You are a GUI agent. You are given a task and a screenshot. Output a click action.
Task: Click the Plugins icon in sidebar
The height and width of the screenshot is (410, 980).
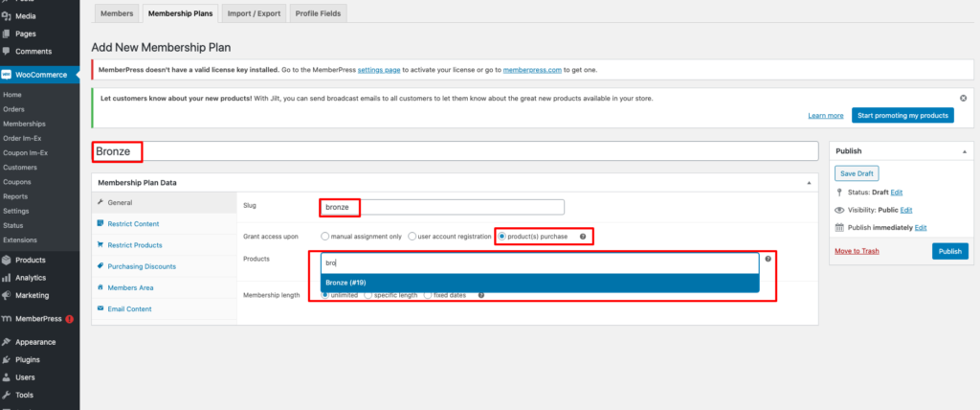7,359
